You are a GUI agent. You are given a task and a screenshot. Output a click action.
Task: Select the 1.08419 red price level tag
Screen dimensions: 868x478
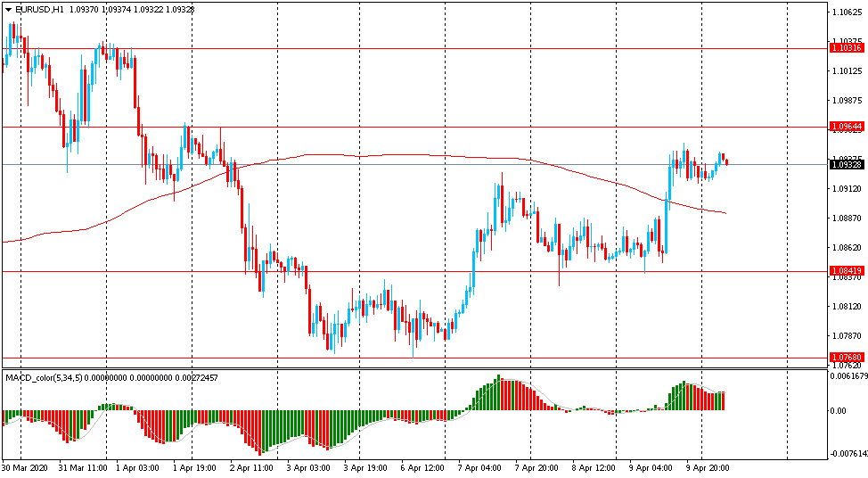tap(846, 271)
